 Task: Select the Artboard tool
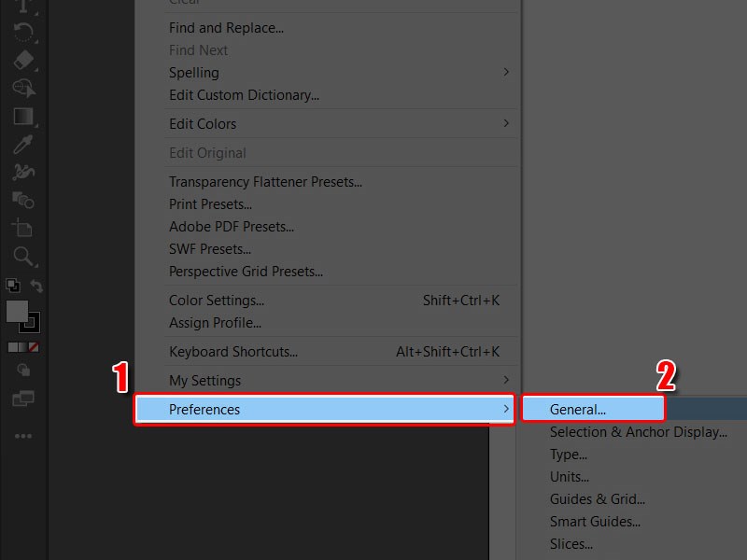point(23,227)
